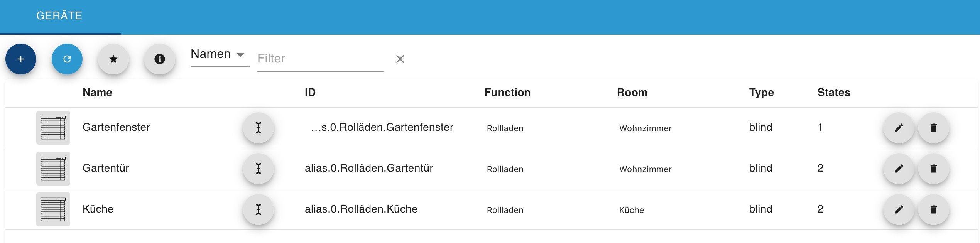Click into the Filter text field
980x243 pixels.
[x=320, y=59]
